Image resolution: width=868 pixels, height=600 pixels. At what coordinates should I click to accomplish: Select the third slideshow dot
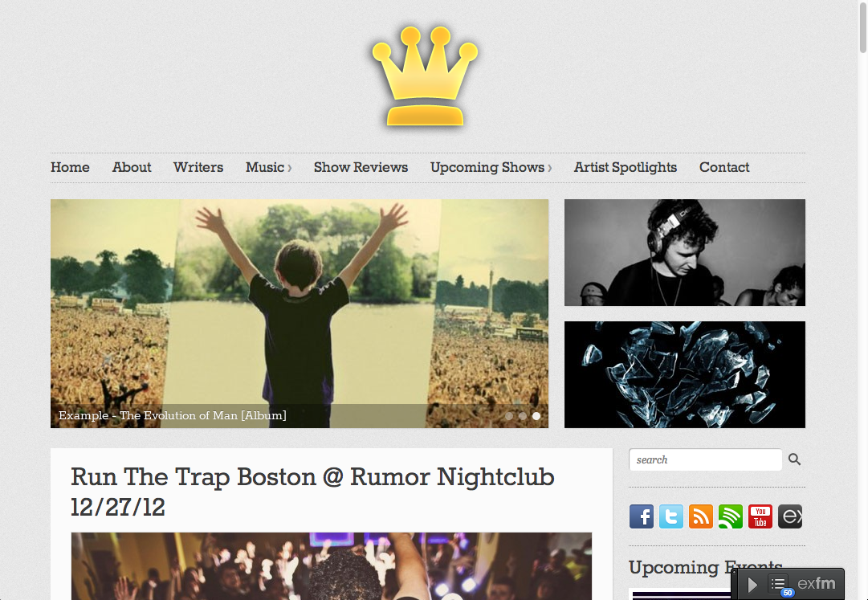click(x=536, y=416)
